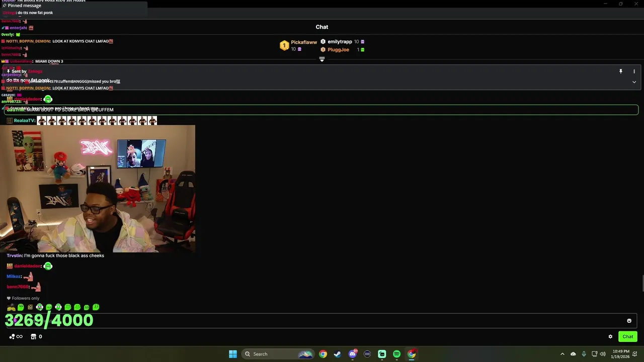Expand the gift leaderboard with the arrow handle

pos(322,59)
